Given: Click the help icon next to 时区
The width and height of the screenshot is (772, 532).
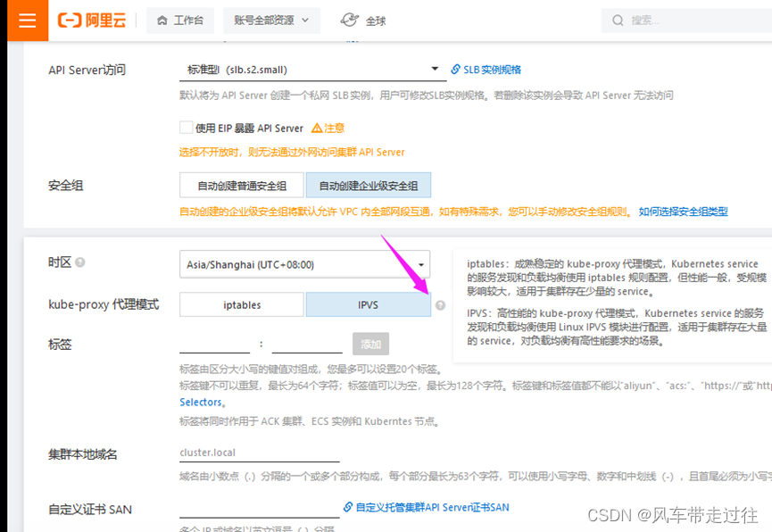Looking at the screenshot, I should coord(80,262).
